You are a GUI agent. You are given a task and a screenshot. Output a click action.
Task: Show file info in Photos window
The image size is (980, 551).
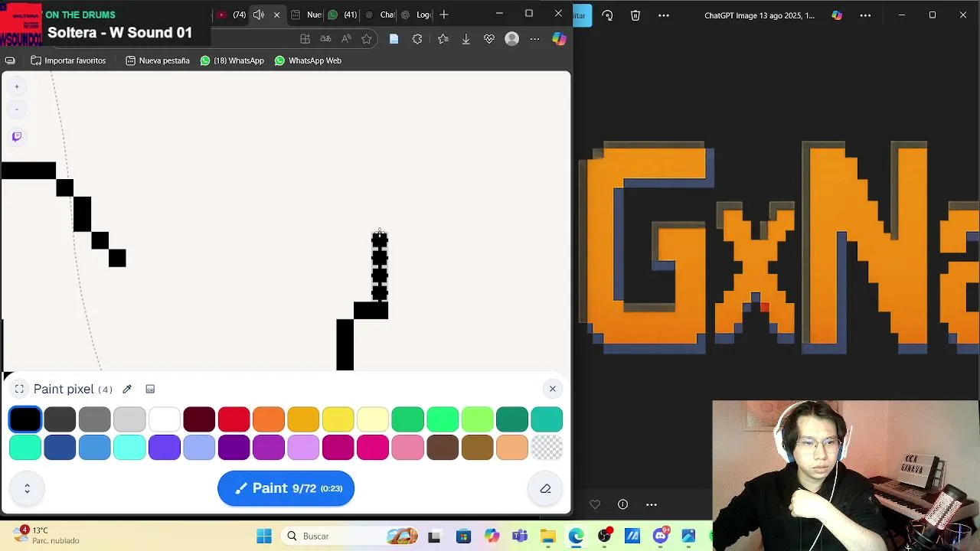coord(622,504)
